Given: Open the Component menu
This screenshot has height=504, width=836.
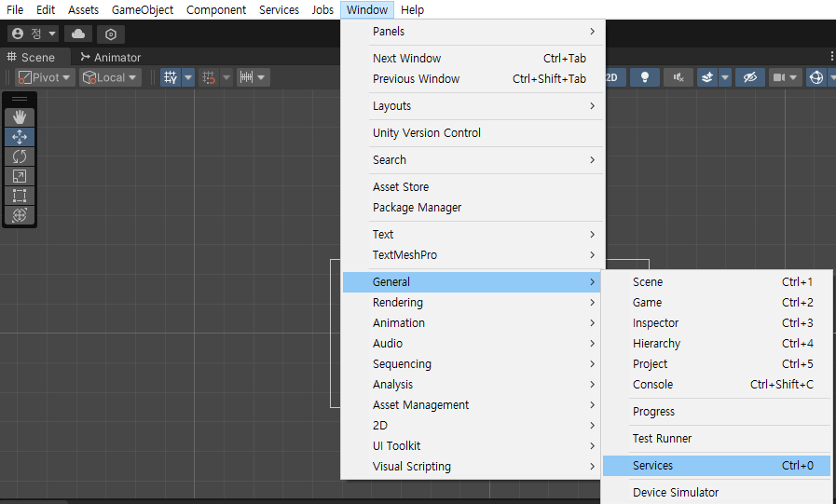Looking at the screenshot, I should pyautogui.click(x=216, y=9).
